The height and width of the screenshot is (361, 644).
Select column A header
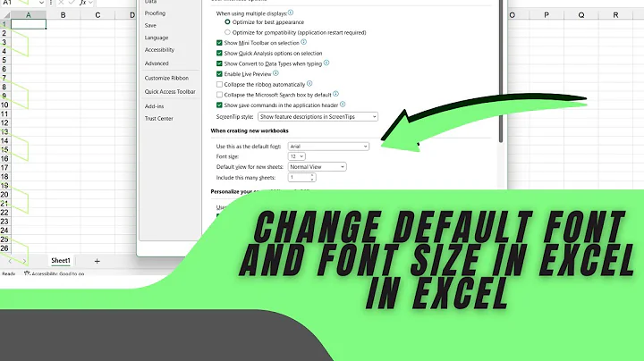click(x=29, y=15)
